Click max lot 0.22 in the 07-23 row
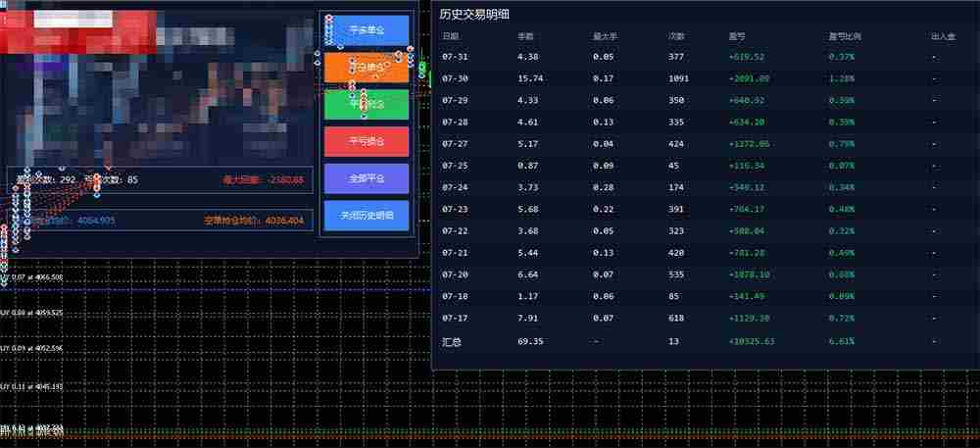The height and width of the screenshot is (448, 980). [603, 210]
